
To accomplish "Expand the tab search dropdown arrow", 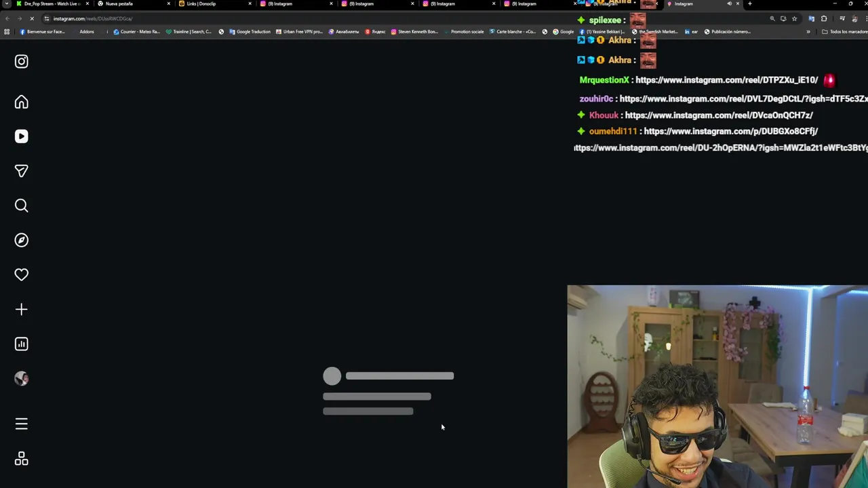I will [x=7, y=3].
